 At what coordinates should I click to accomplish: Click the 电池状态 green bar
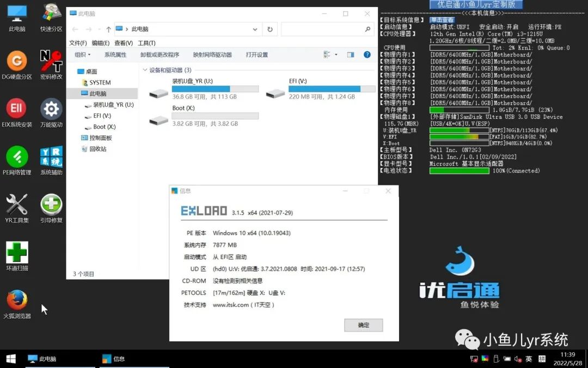[460, 171]
